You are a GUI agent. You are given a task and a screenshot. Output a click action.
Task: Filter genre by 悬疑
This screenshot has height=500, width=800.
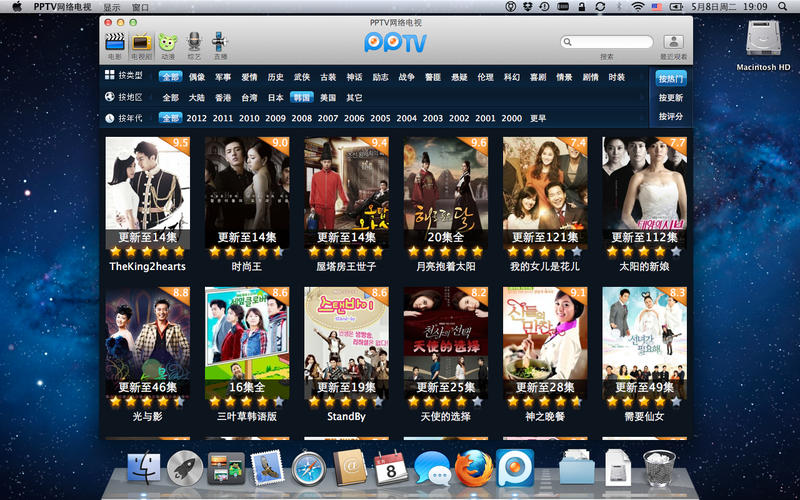(x=459, y=77)
